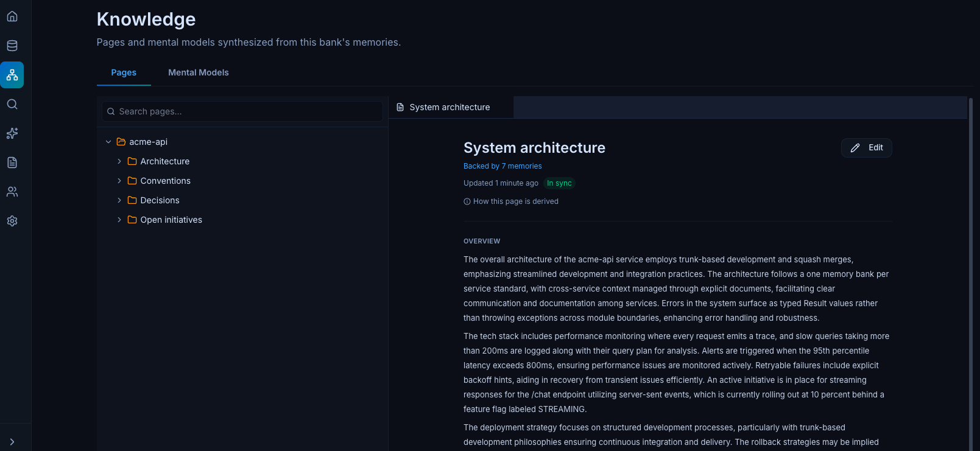
Task: Select the Decisions folder label
Action: pyautogui.click(x=160, y=200)
